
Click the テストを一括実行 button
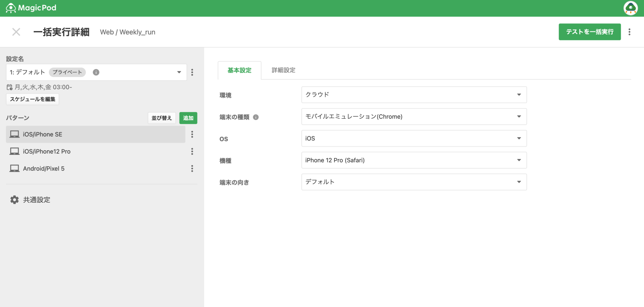589,32
